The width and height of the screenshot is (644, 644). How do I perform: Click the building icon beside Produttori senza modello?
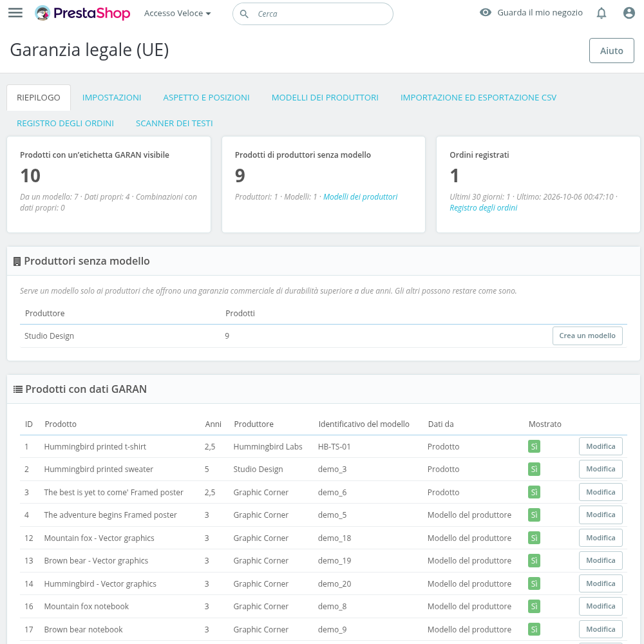17,261
